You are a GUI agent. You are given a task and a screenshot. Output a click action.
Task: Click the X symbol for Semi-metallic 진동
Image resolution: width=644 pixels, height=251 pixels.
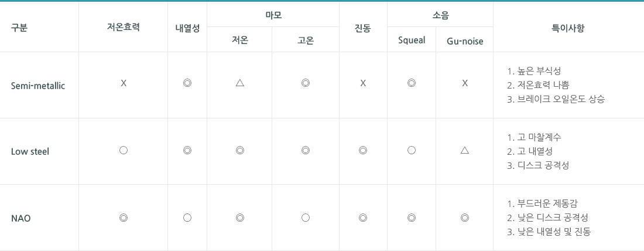coord(363,83)
